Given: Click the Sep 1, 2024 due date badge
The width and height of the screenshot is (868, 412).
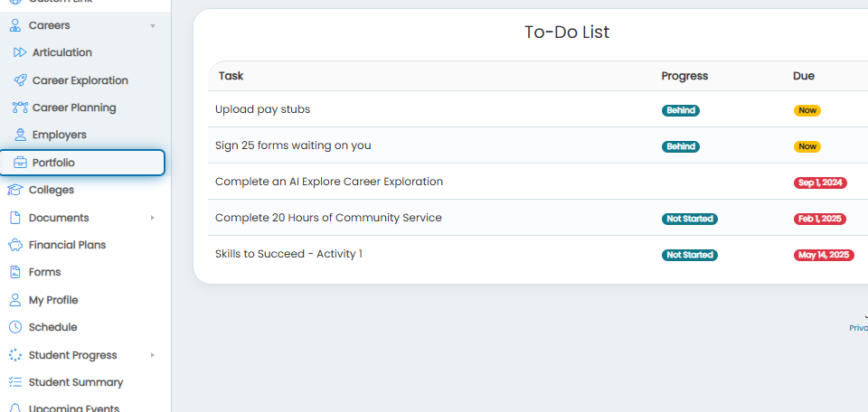Looking at the screenshot, I should pyautogui.click(x=820, y=183).
